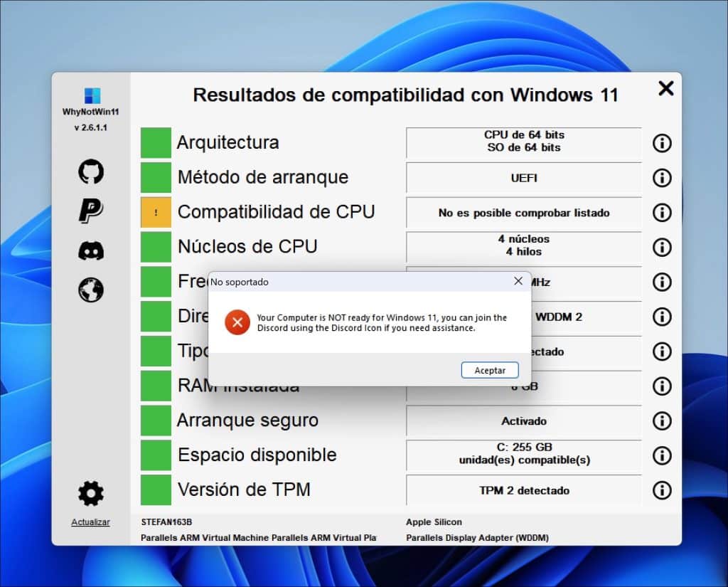
Task: Click the 'v 2.6.1.1' version label
Action: point(90,127)
